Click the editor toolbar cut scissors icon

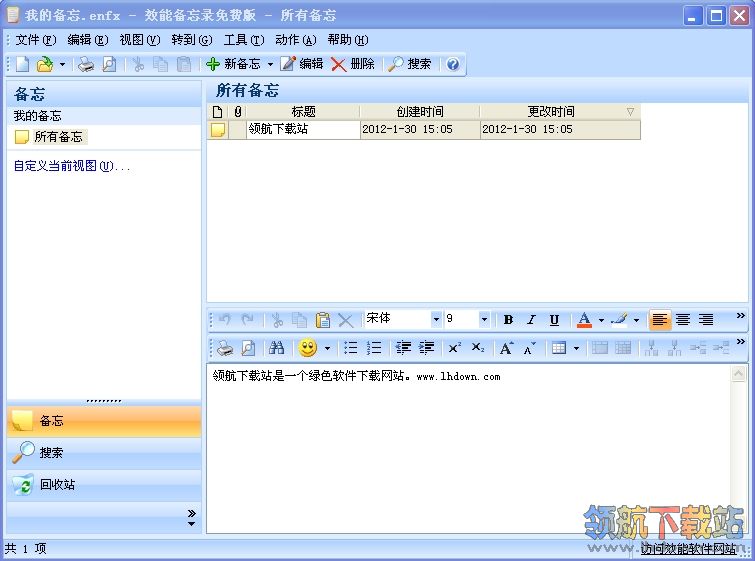click(277, 320)
